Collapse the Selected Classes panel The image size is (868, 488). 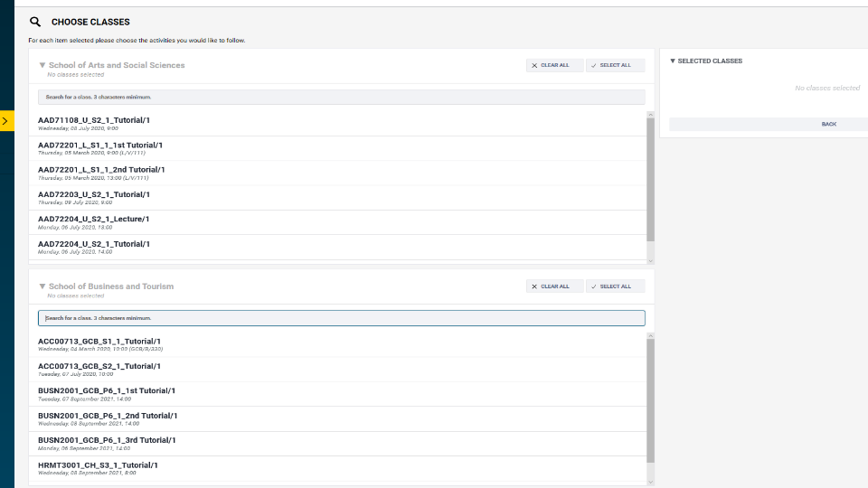(x=673, y=61)
